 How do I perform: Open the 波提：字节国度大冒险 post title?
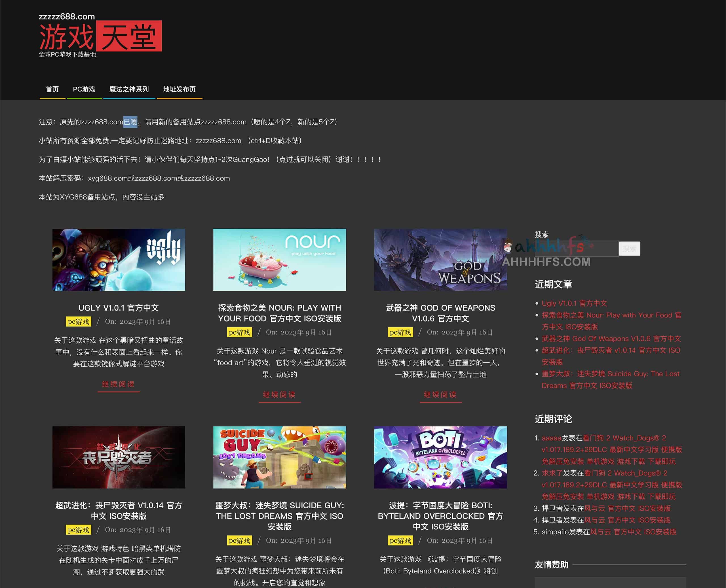click(x=440, y=516)
